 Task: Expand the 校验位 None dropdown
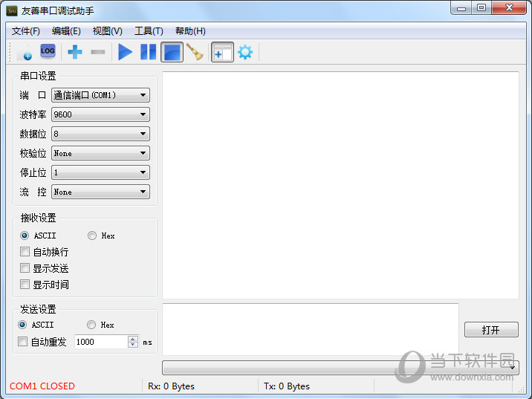pos(100,153)
